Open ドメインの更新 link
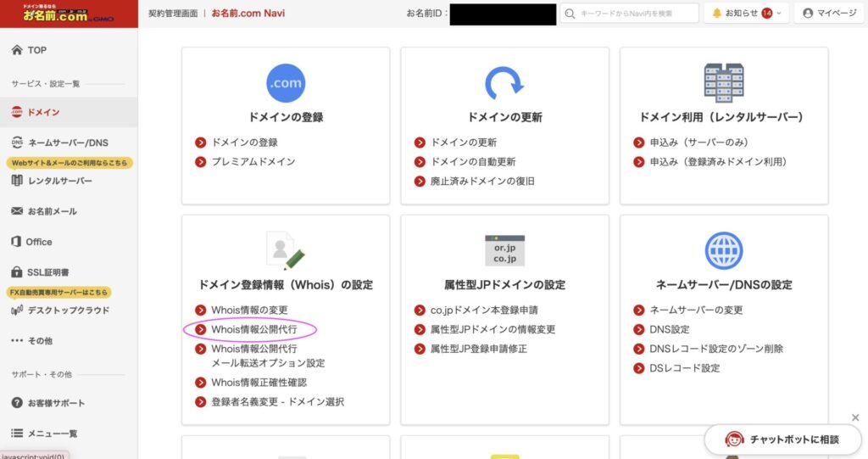Image resolution: width=868 pixels, height=459 pixels. point(464,143)
